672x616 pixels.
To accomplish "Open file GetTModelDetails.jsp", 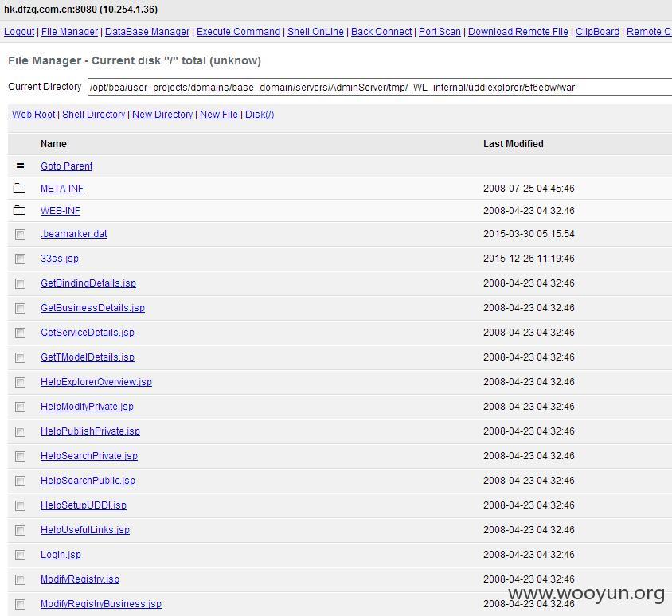I will coord(88,357).
